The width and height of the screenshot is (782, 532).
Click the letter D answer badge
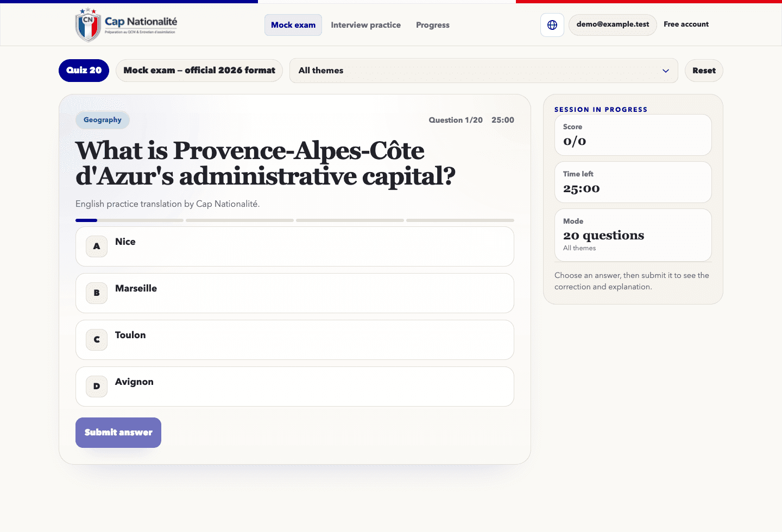tap(97, 387)
